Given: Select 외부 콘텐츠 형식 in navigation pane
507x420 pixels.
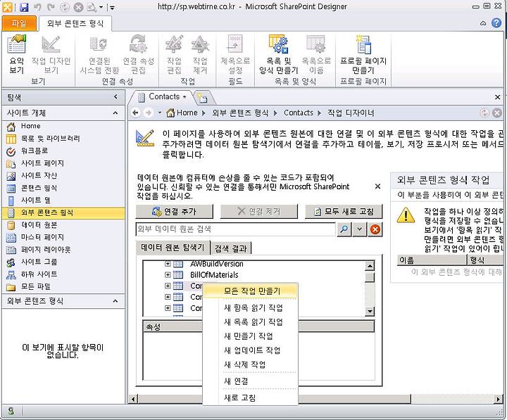Looking at the screenshot, I should pos(63,212).
